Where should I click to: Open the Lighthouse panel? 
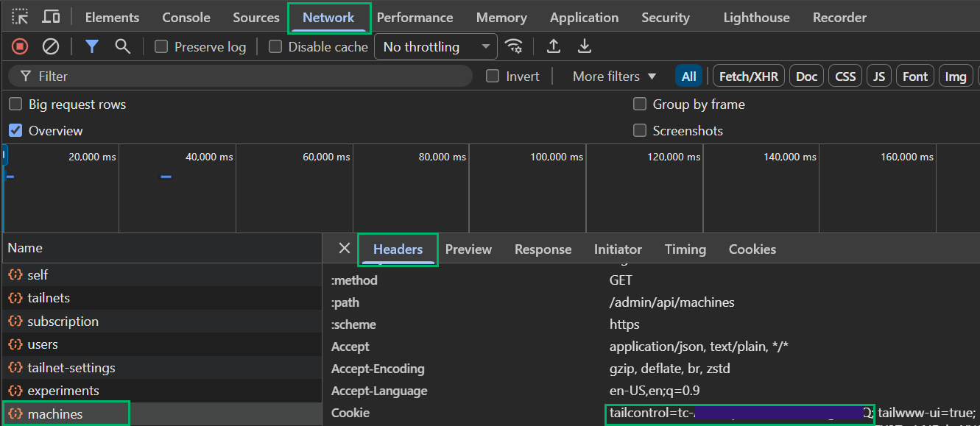pos(756,17)
